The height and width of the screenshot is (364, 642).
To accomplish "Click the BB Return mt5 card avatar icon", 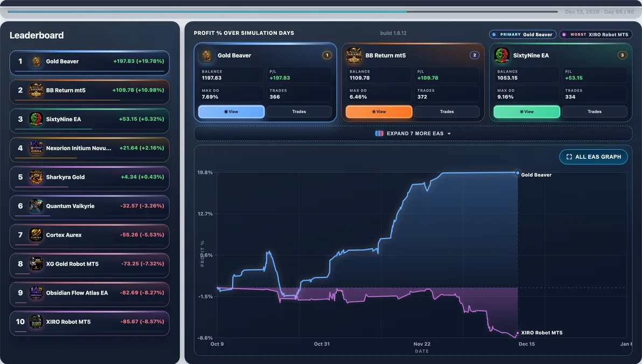I will [x=354, y=55].
